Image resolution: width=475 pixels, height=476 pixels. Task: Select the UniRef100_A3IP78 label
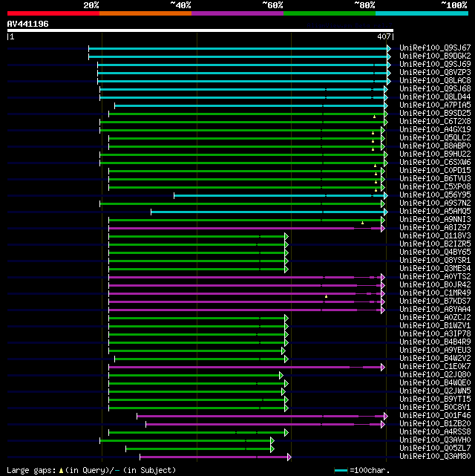(435, 334)
